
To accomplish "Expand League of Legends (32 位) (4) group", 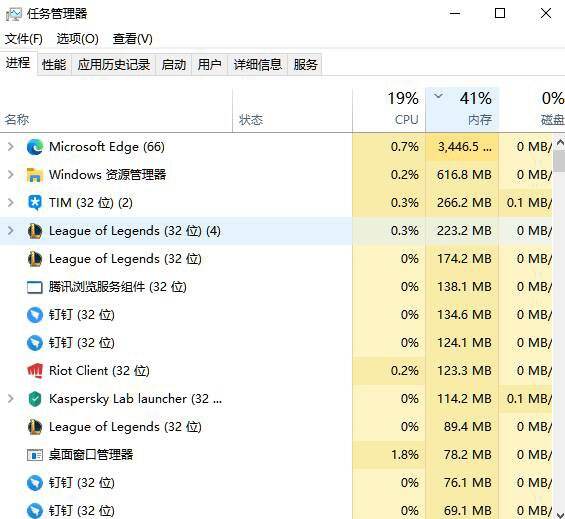I will [x=11, y=231].
